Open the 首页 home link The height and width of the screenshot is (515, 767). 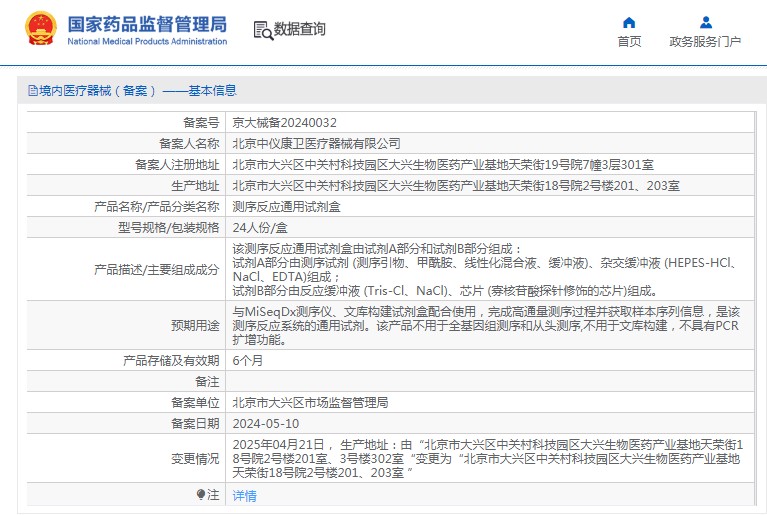629,42
